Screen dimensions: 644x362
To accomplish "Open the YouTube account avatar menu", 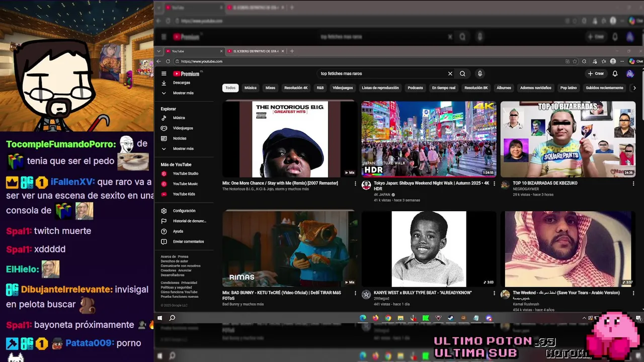I will [x=630, y=73].
